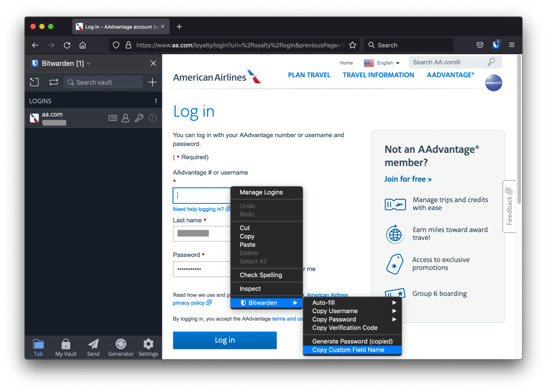View the aa.com login item details
This screenshot has width=547, height=392.
point(113,118)
